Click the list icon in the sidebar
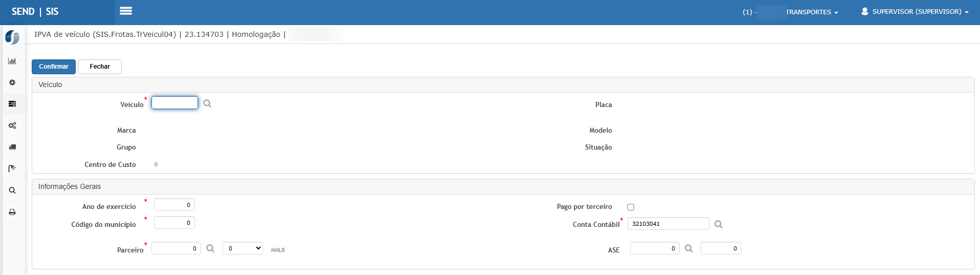This screenshot has height=275, width=980. [12, 104]
